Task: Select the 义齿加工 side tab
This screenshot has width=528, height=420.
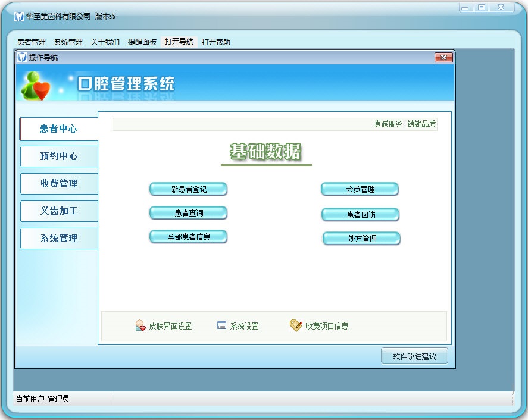Action: point(59,211)
